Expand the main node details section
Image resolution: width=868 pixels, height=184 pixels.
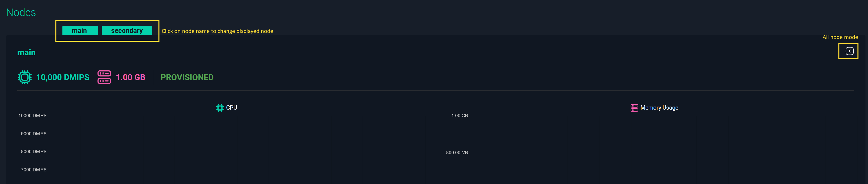click(x=27, y=52)
